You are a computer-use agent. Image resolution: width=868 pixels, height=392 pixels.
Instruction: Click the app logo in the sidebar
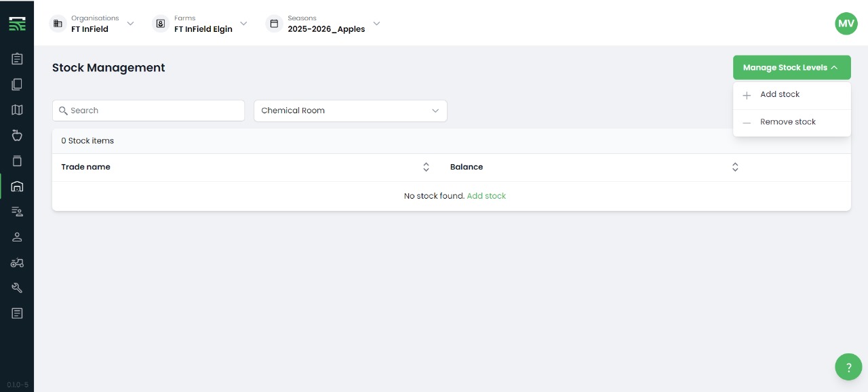click(x=17, y=24)
